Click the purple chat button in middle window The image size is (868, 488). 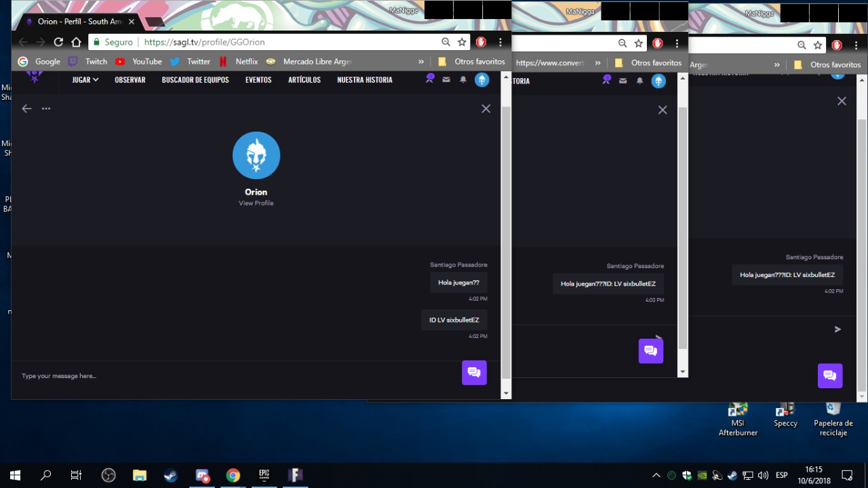click(x=651, y=351)
